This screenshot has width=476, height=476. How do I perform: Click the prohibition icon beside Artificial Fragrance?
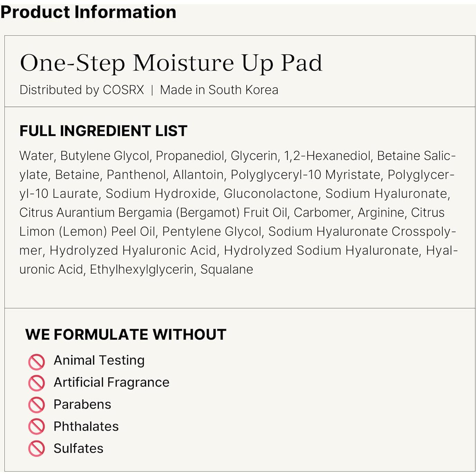pyautogui.click(x=36, y=383)
